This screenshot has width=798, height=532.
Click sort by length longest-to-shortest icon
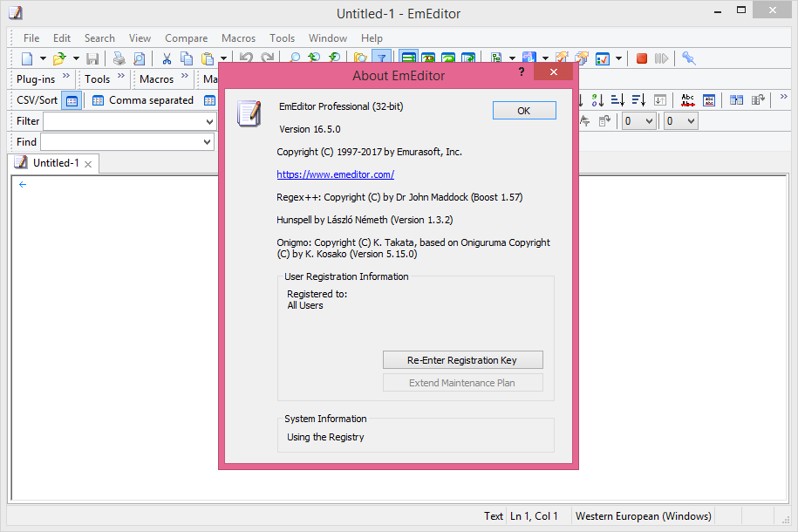coord(638,100)
